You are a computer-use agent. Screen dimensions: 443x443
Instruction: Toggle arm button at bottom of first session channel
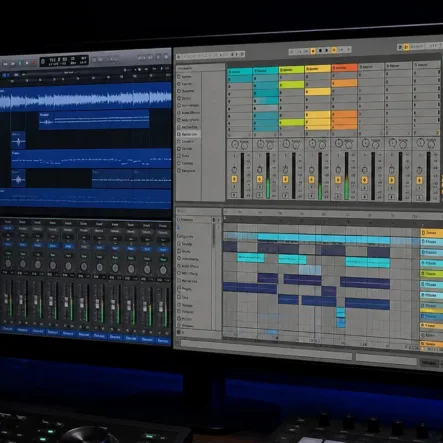tap(234, 195)
